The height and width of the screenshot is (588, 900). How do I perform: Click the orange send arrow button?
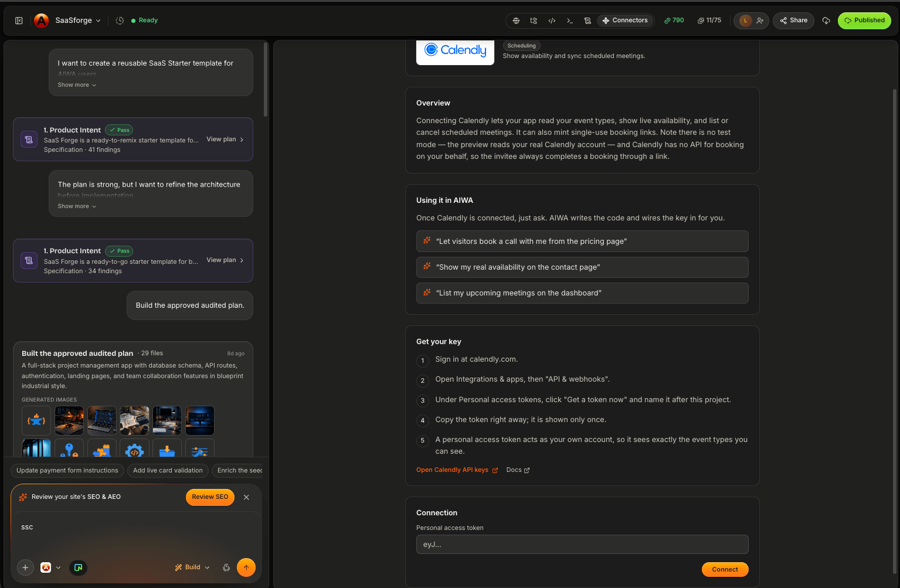[x=246, y=567]
